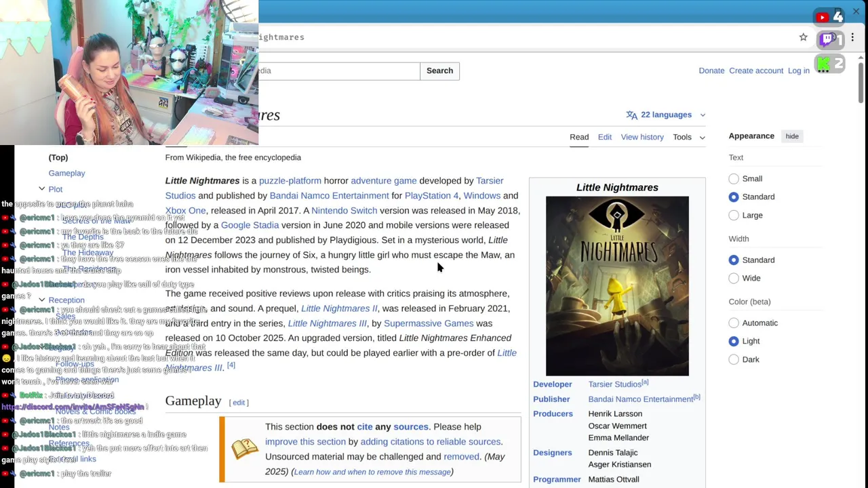Click footnote [b] after Bandai Namco Entertainment
Viewport: 868px width, 488px height.
[x=696, y=397]
